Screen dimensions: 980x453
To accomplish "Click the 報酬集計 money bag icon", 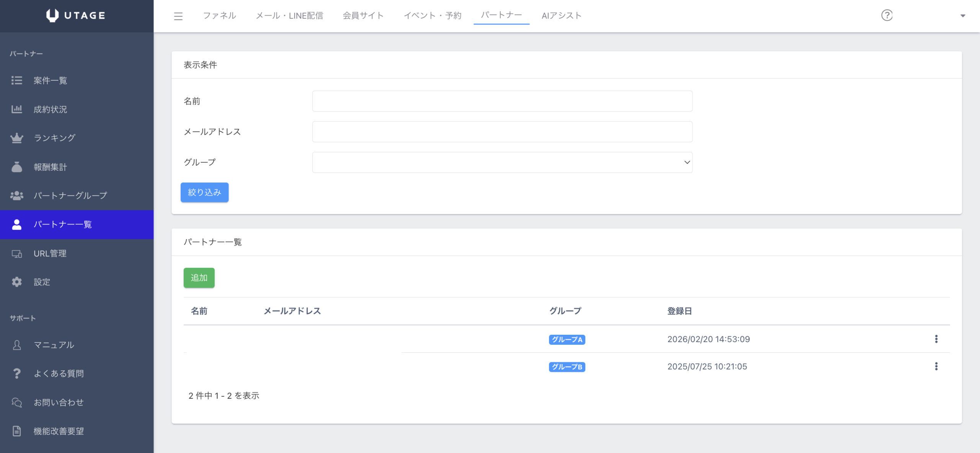I will [x=17, y=167].
